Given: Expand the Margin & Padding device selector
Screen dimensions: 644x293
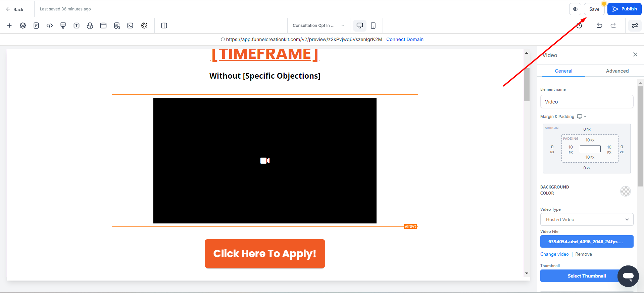Looking at the screenshot, I should (582, 117).
